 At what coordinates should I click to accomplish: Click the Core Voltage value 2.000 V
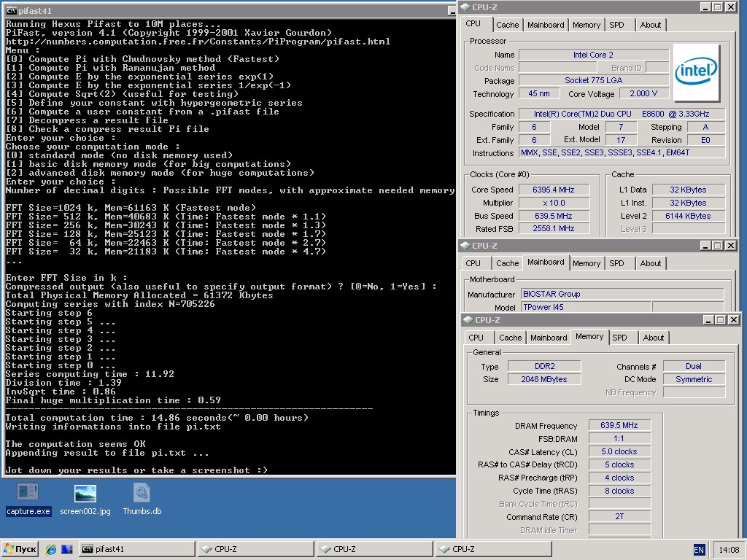pyautogui.click(x=643, y=94)
